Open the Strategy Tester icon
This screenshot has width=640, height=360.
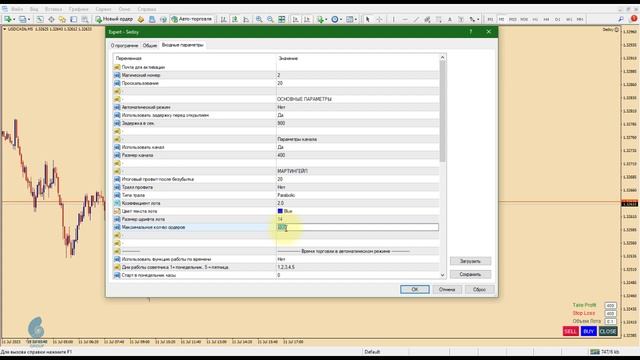pos(84,19)
